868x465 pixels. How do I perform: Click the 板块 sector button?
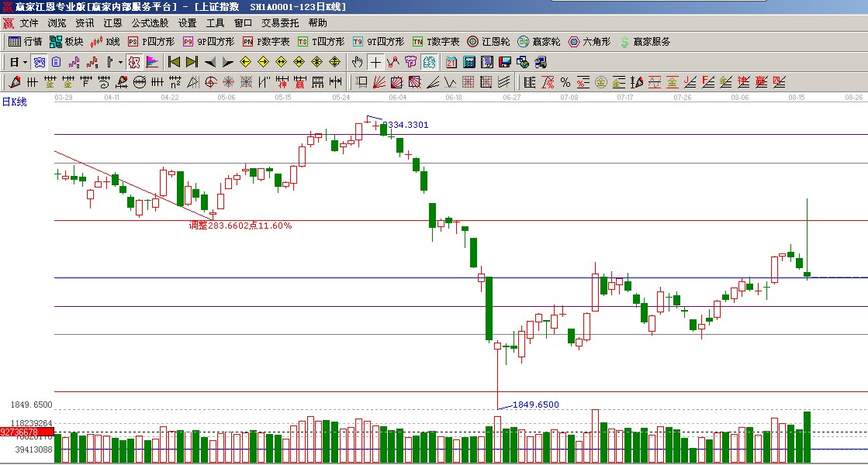(x=67, y=42)
